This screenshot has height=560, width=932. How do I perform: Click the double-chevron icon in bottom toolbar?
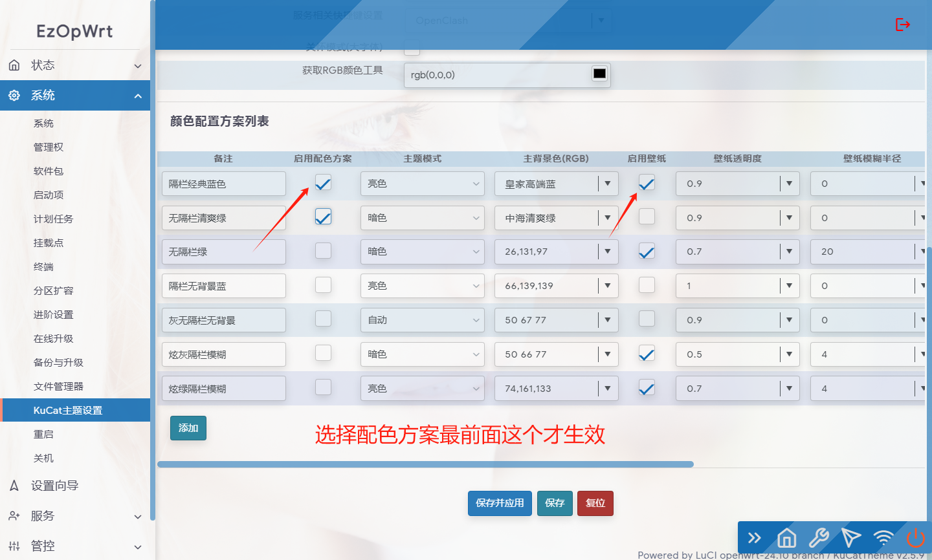(755, 537)
